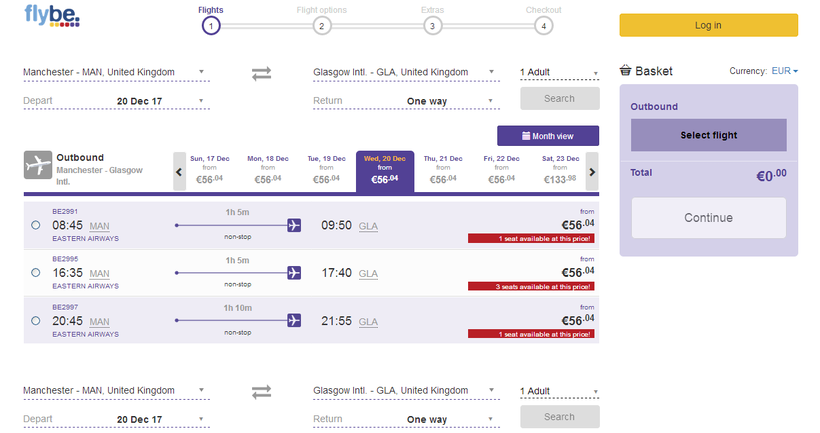Show later dates with right arrow
The image size is (820, 433).
pyautogui.click(x=592, y=172)
